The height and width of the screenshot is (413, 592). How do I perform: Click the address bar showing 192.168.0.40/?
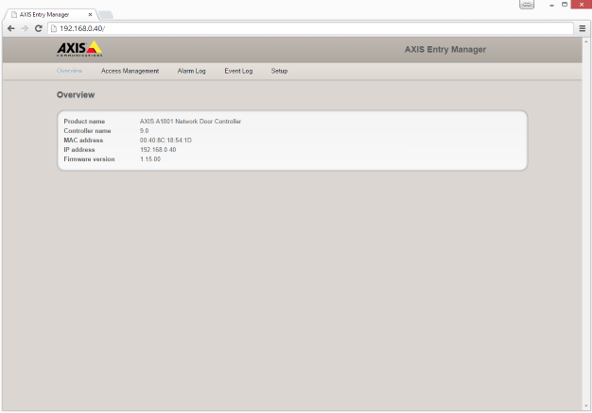click(x=310, y=28)
